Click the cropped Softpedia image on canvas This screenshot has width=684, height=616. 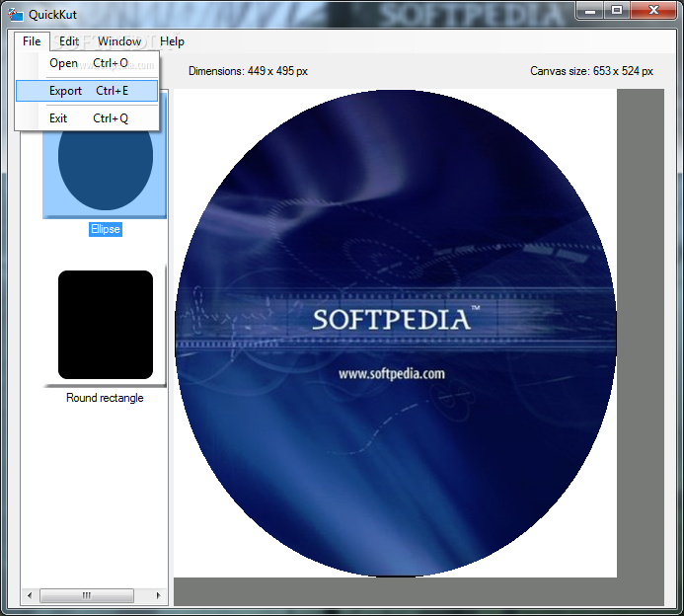click(x=395, y=334)
